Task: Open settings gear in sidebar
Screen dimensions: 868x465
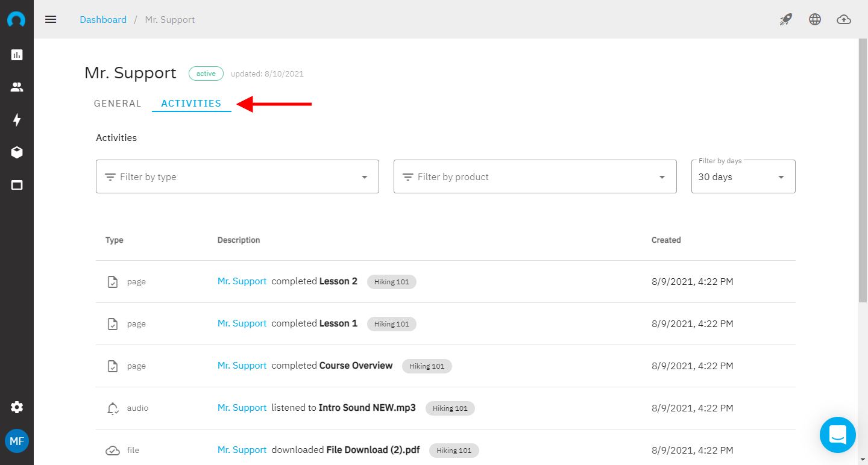Action: (x=17, y=407)
